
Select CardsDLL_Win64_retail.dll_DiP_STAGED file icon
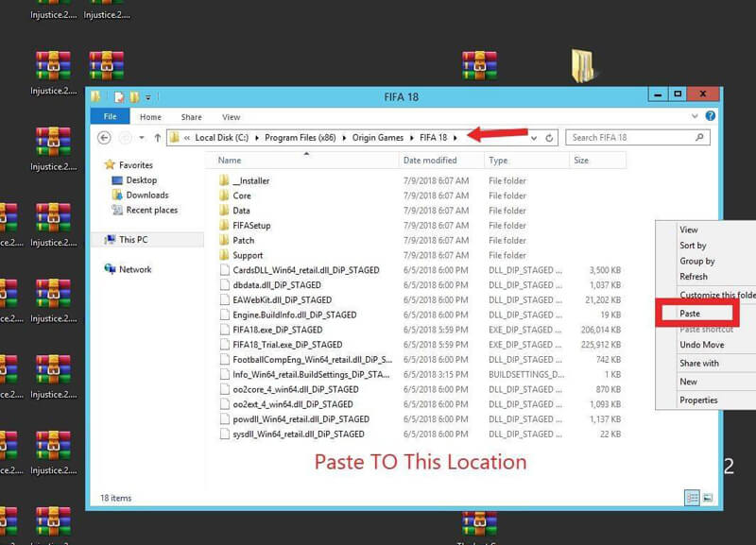(224, 270)
